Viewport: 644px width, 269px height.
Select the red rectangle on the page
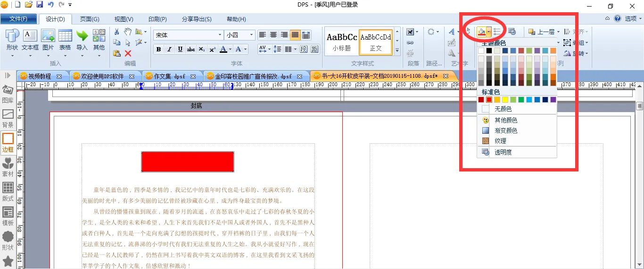pos(187,162)
